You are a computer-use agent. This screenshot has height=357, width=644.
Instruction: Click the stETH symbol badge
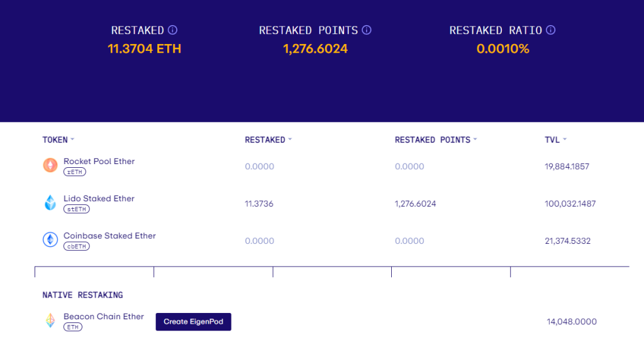click(76, 209)
